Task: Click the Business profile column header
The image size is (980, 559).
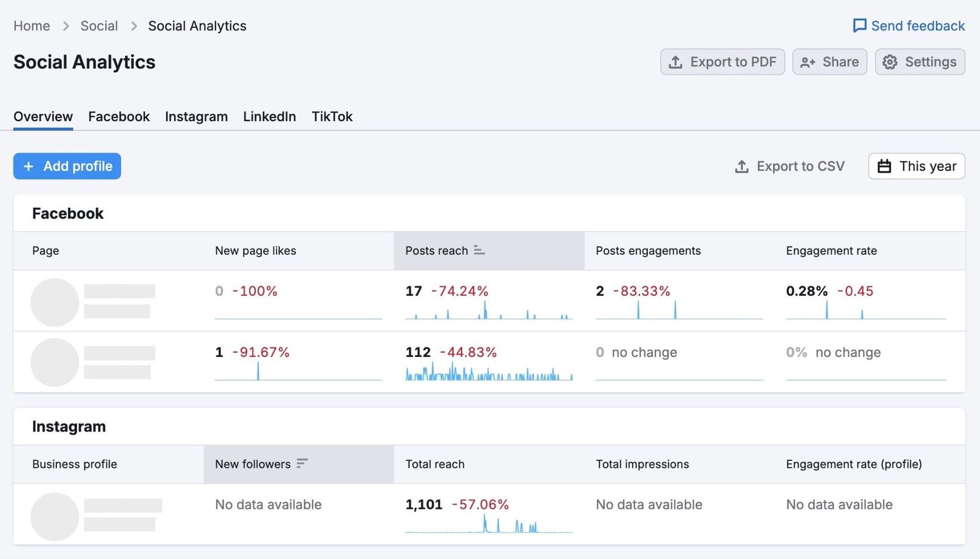Action: pyautogui.click(x=75, y=464)
